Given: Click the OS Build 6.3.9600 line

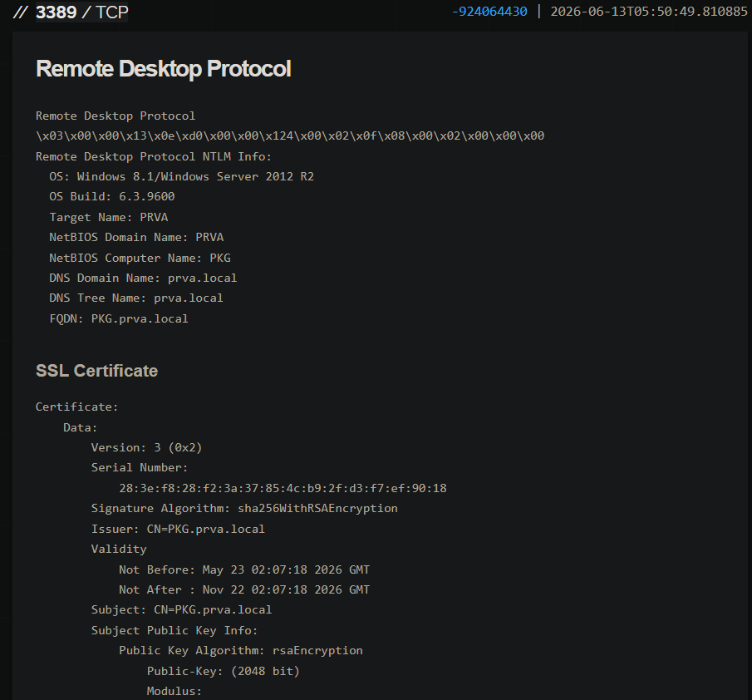Looking at the screenshot, I should pos(111,197).
